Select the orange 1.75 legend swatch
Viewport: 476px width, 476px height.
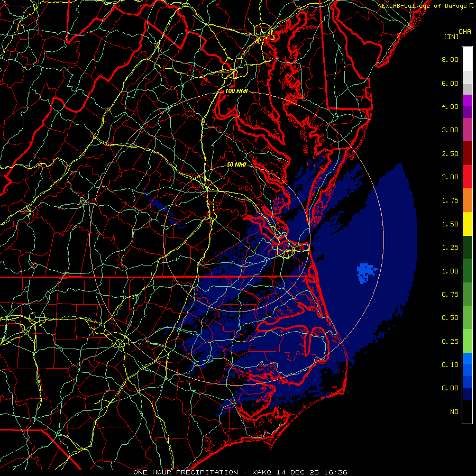(x=467, y=200)
